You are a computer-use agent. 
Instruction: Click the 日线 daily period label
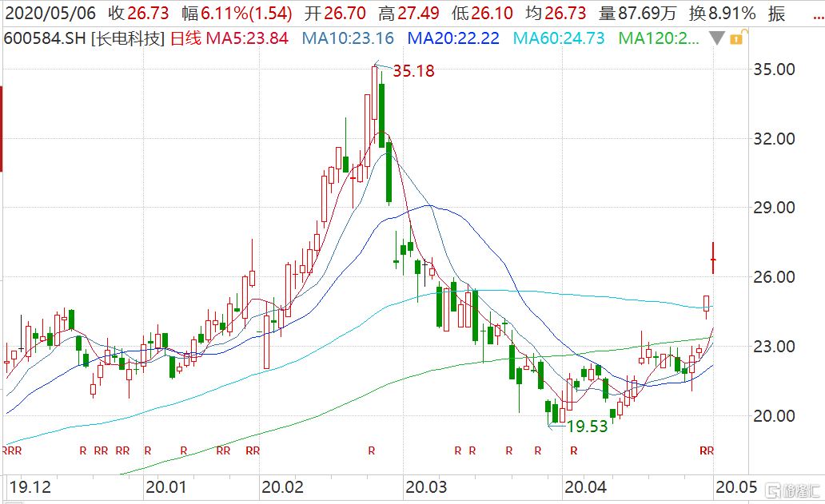pos(185,38)
